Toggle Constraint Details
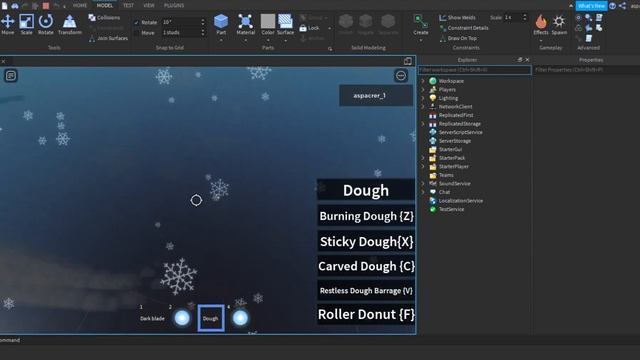Image resolution: width=640 pixels, height=360 pixels. pos(464,28)
